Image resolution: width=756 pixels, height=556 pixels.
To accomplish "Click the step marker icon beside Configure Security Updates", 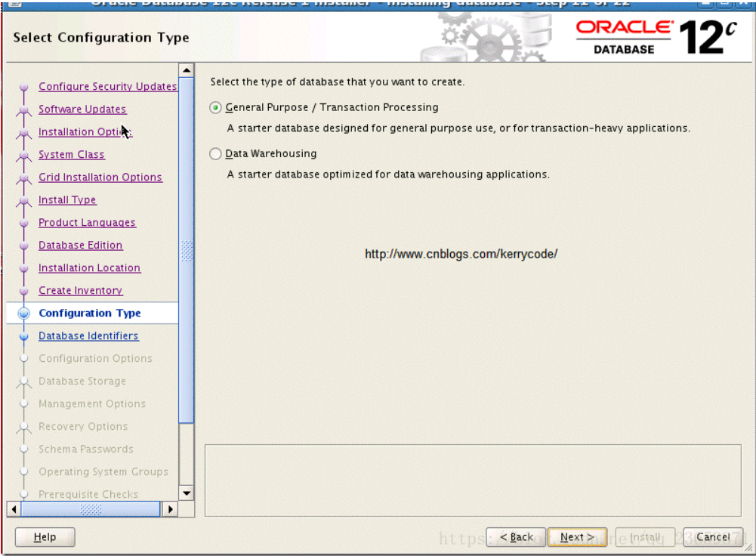I will (x=23, y=87).
